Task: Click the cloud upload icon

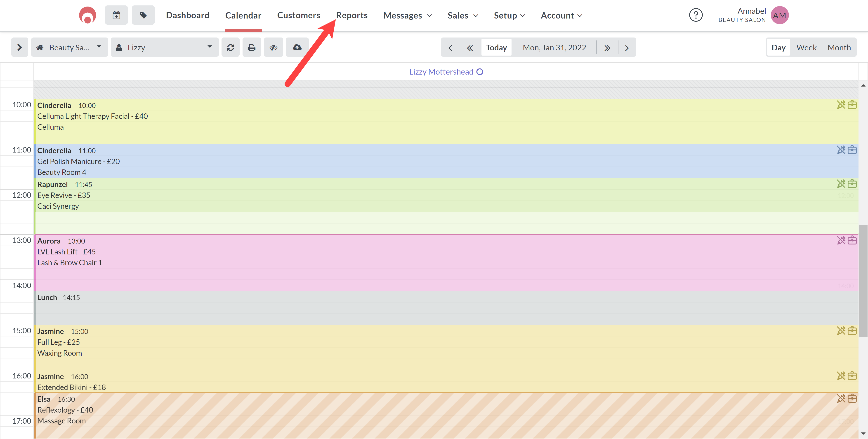Action: tap(297, 47)
